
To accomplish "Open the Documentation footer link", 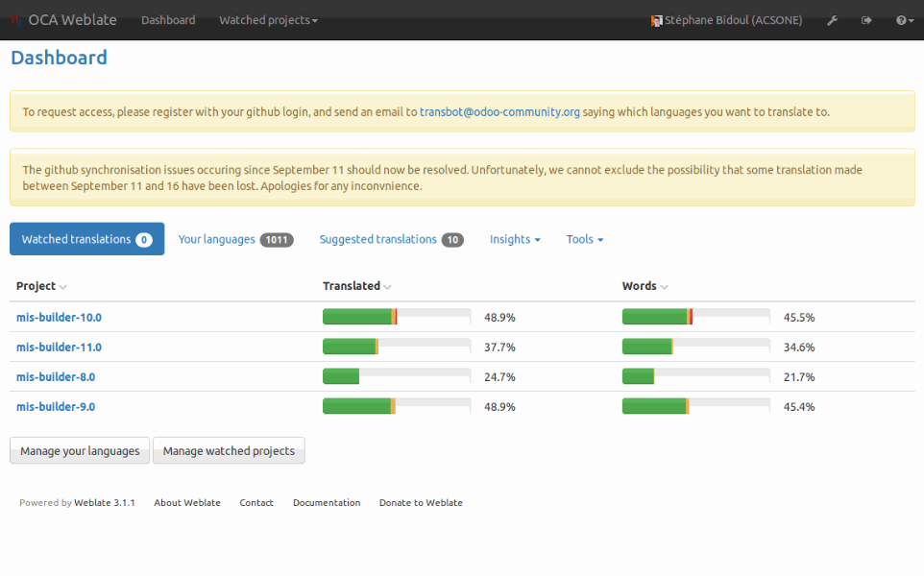I will [327, 503].
